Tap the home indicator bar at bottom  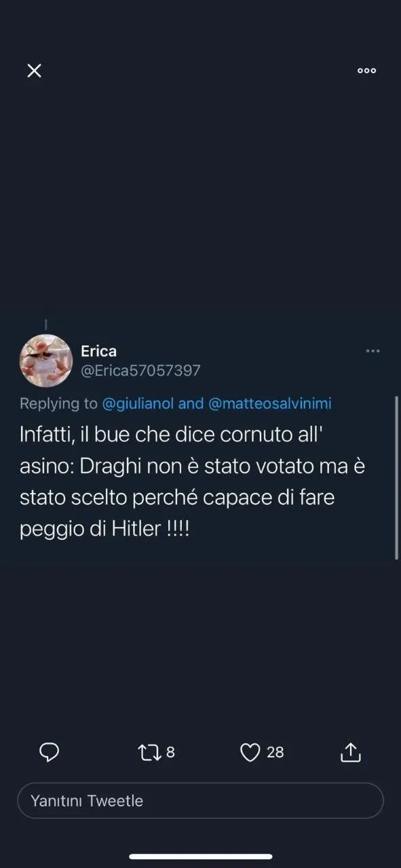pos(200,856)
